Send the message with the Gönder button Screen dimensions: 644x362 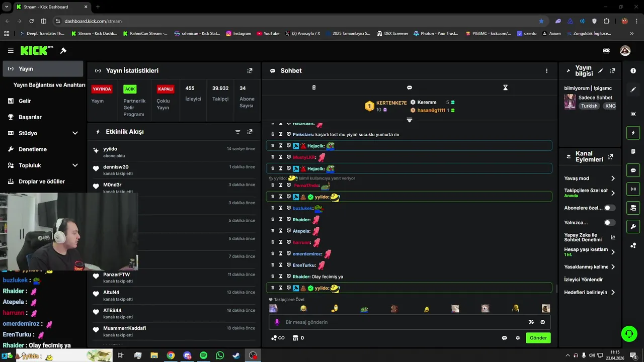(538, 338)
